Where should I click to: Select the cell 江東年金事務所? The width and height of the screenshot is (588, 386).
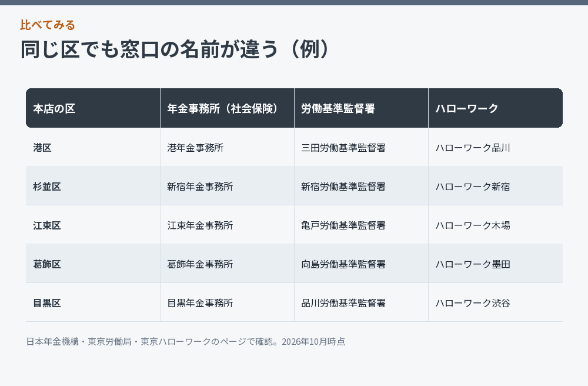coord(227,225)
